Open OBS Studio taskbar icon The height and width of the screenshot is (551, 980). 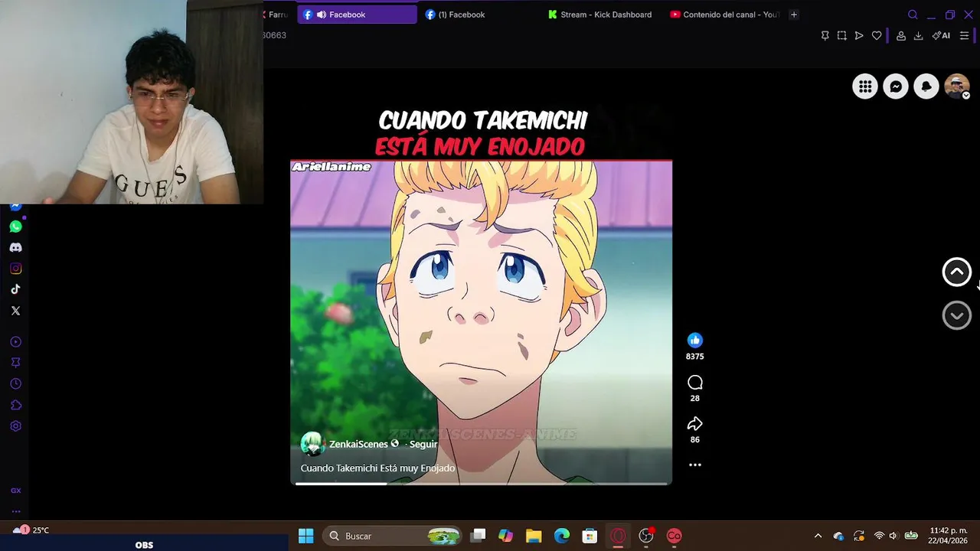646,536
